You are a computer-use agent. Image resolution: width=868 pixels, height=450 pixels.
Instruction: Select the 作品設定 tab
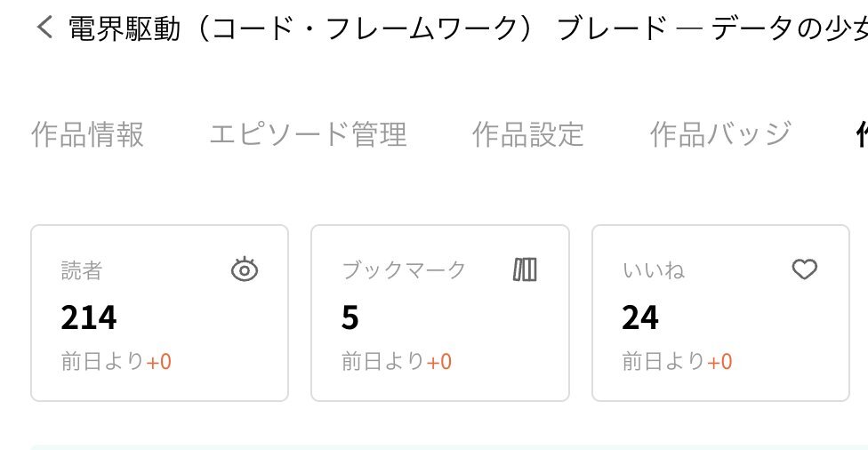tap(528, 134)
